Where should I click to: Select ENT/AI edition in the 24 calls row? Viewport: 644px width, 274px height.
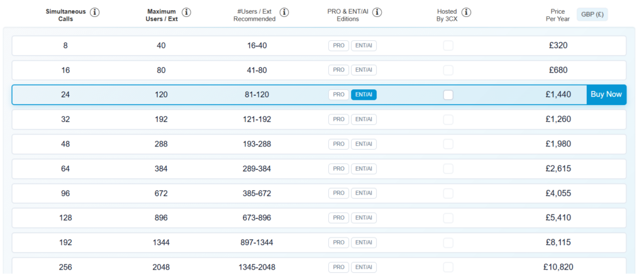point(364,95)
